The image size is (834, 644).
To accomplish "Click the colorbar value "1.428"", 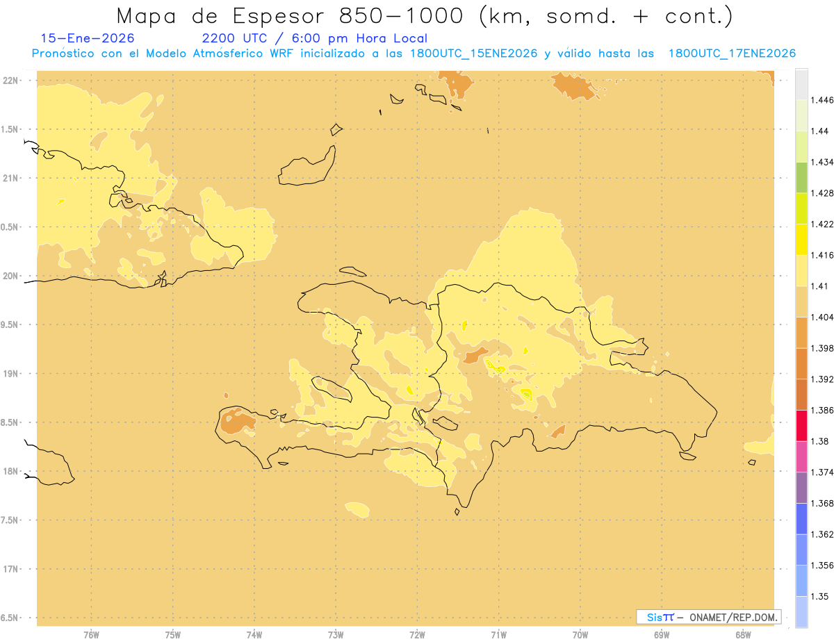I will (x=824, y=193).
